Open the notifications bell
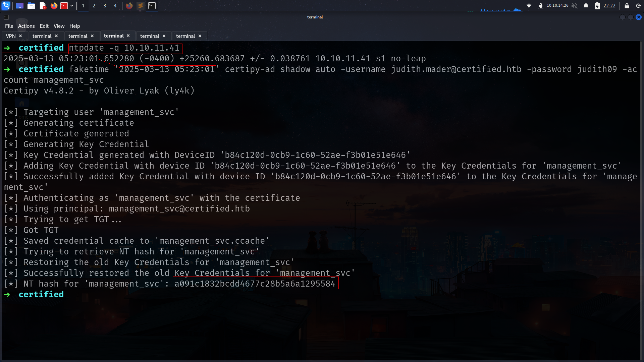 (x=586, y=6)
